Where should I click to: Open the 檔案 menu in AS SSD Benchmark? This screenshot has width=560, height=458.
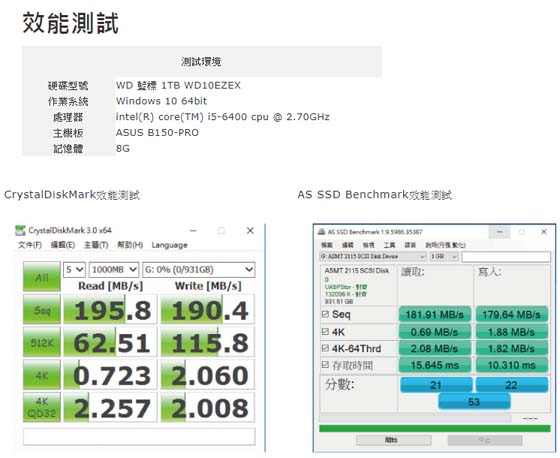pyautogui.click(x=327, y=245)
